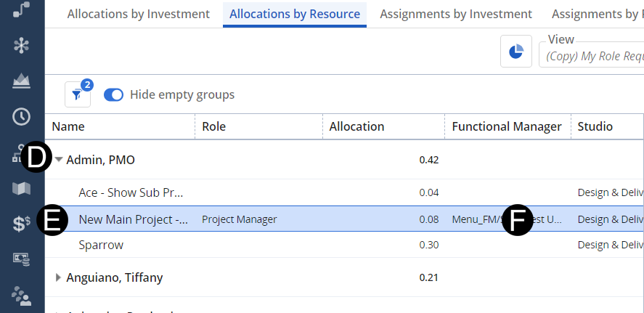This screenshot has width=644, height=313.
Task: Switch to Assignments by Investment tab
Action: click(455, 14)
